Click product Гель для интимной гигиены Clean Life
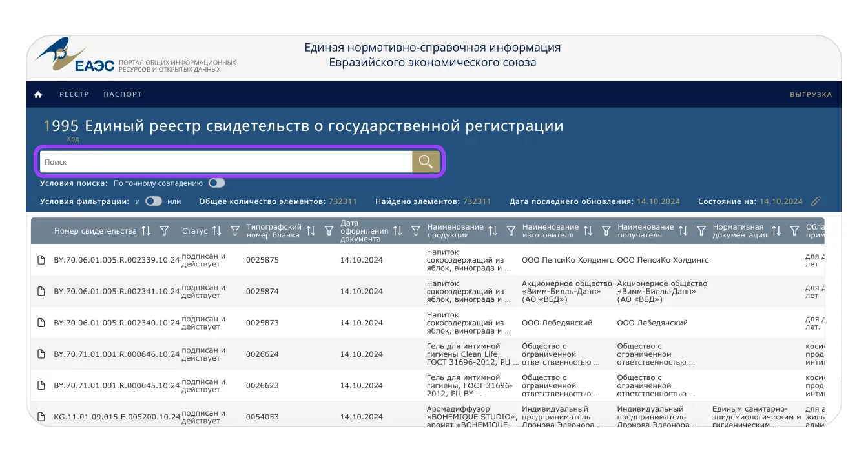The image size is (868, 462). tap(473, 354)
